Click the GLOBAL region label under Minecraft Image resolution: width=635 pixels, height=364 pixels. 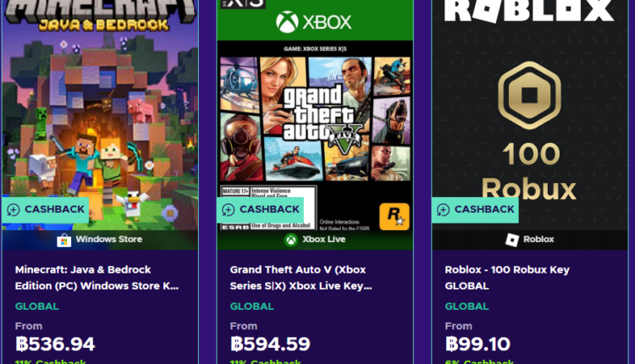pyautogui.click(x=37, y=306)
